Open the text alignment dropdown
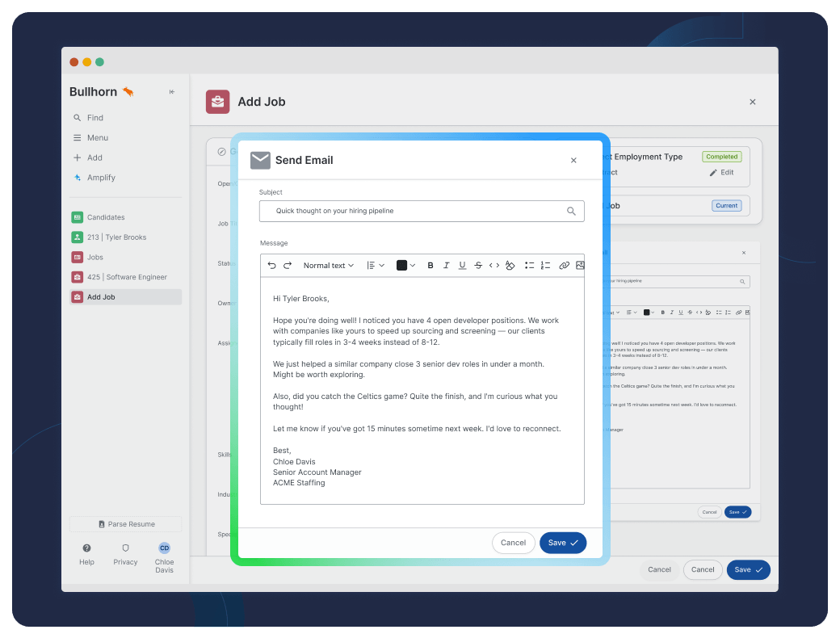The height and width of the screenshot is (638, 840). pyautogui.click(x=376, y=265)
